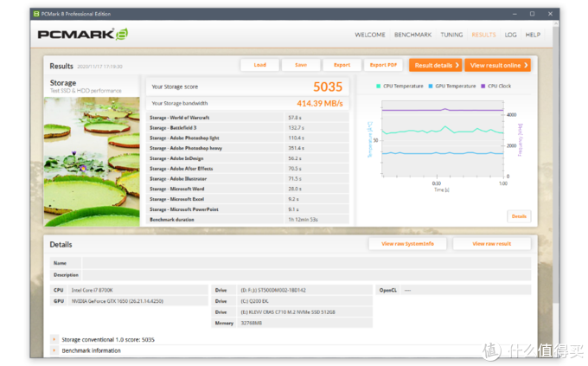This screenshot has height=366, width=588.
Task: Select Storage - Adobe Photoshop light row
Action: (247, 138)
